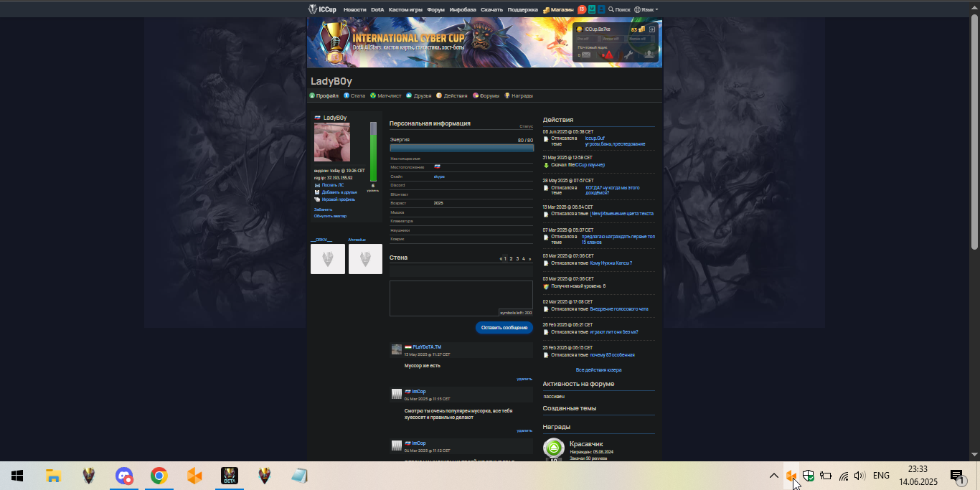Open the Кастом игры menu item
The image size is (980, 490).
405,10
